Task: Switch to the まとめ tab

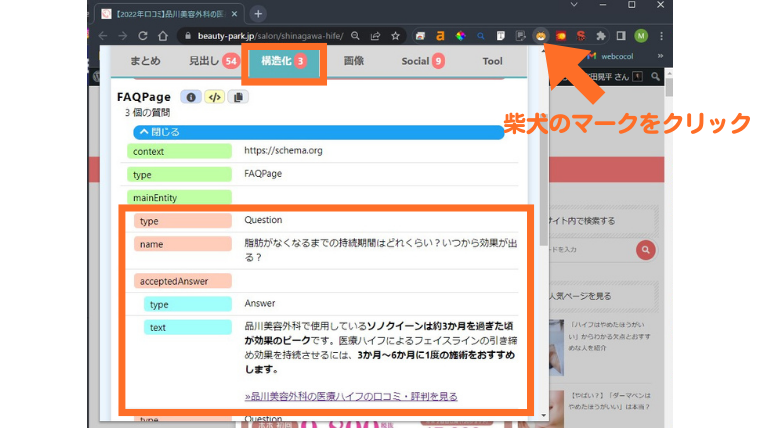Action: (x=145, y=61)
